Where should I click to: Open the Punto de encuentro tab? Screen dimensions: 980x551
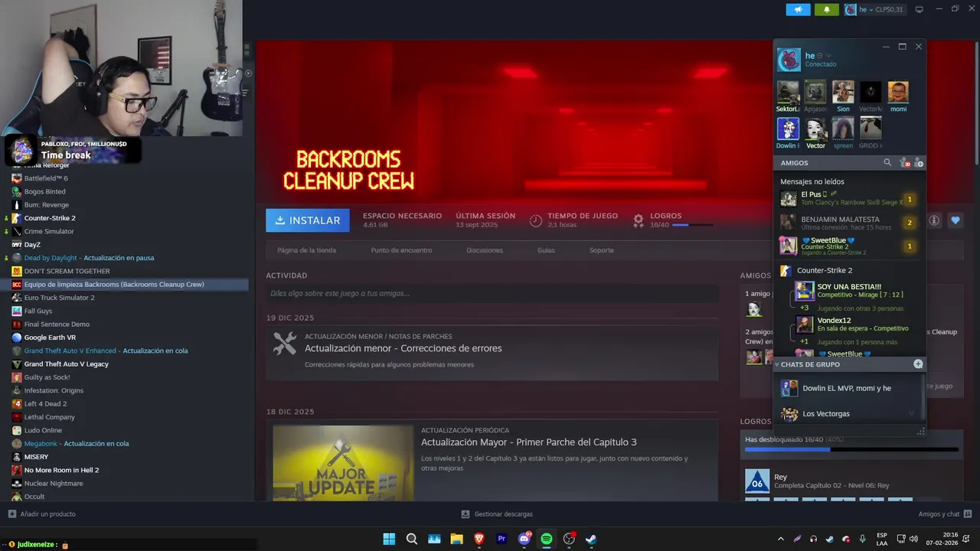401,250
